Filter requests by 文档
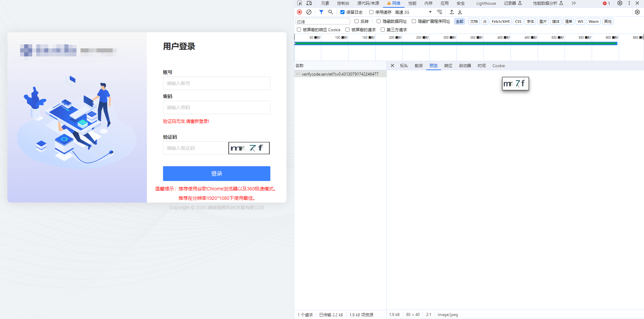 point(474,21)
